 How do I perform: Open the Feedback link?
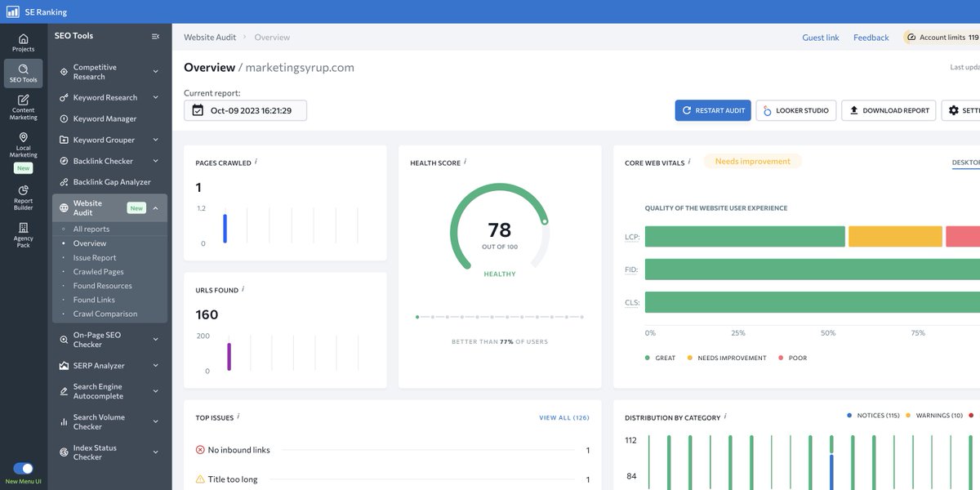point(871,38)
